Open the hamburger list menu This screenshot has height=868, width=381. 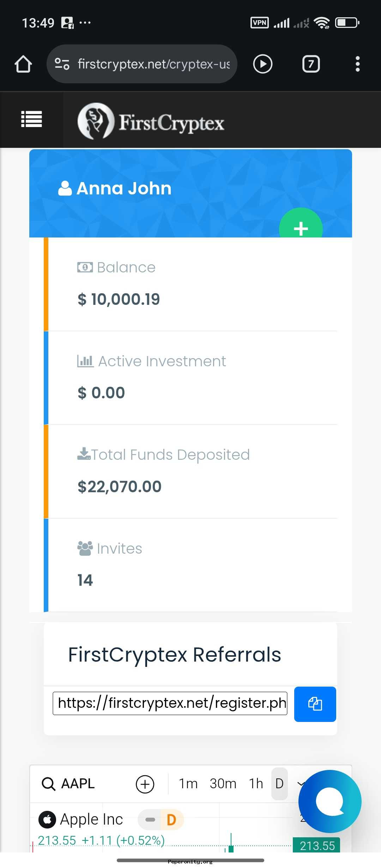[x=32, y=119]
